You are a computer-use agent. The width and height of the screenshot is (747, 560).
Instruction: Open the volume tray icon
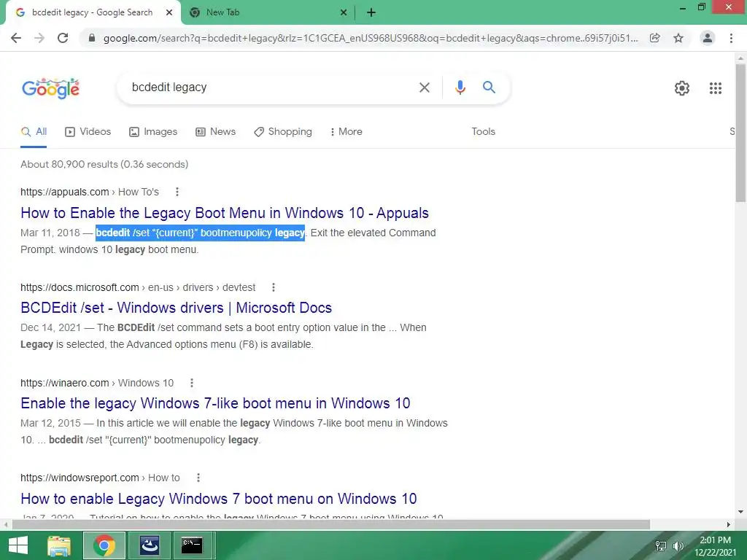678,546
